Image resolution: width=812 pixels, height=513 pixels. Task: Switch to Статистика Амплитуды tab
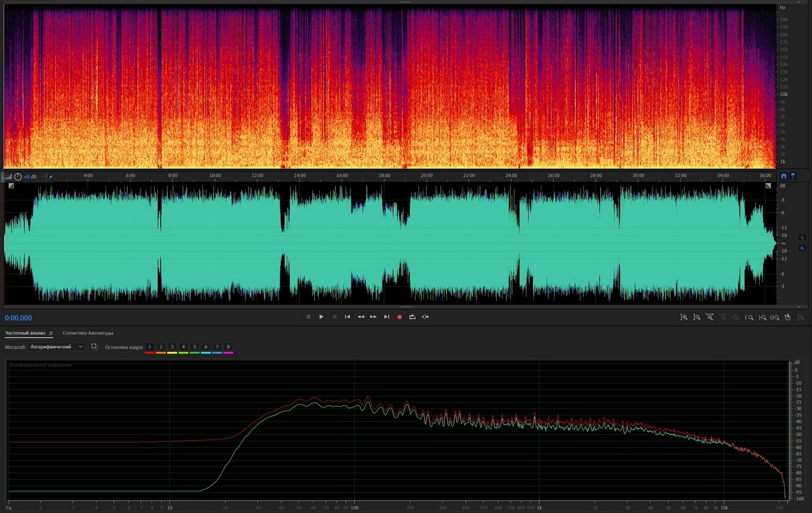(88, 333)
